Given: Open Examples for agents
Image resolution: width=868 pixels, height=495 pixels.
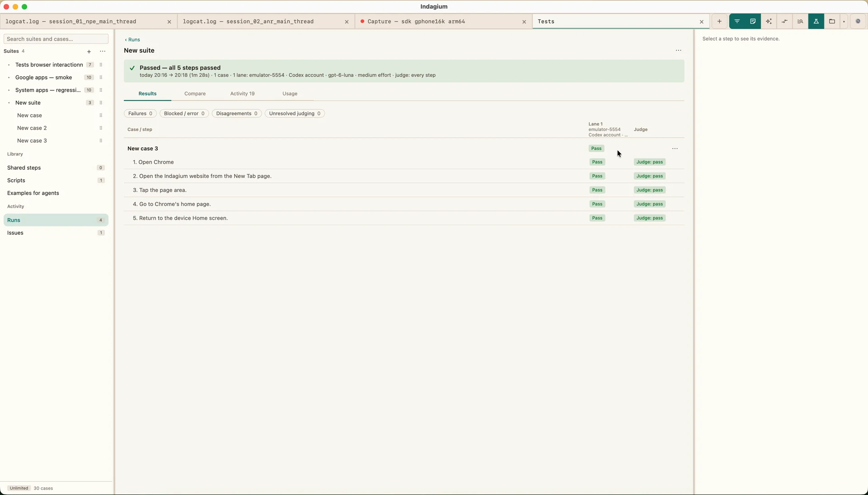Looking at the screenshot, I should [56, 193].
